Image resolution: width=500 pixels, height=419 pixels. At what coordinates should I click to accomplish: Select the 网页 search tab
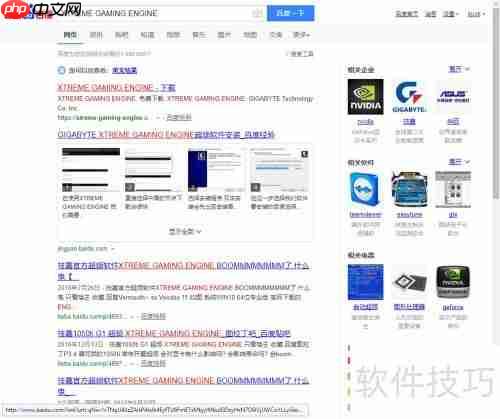tap(70, 35)
